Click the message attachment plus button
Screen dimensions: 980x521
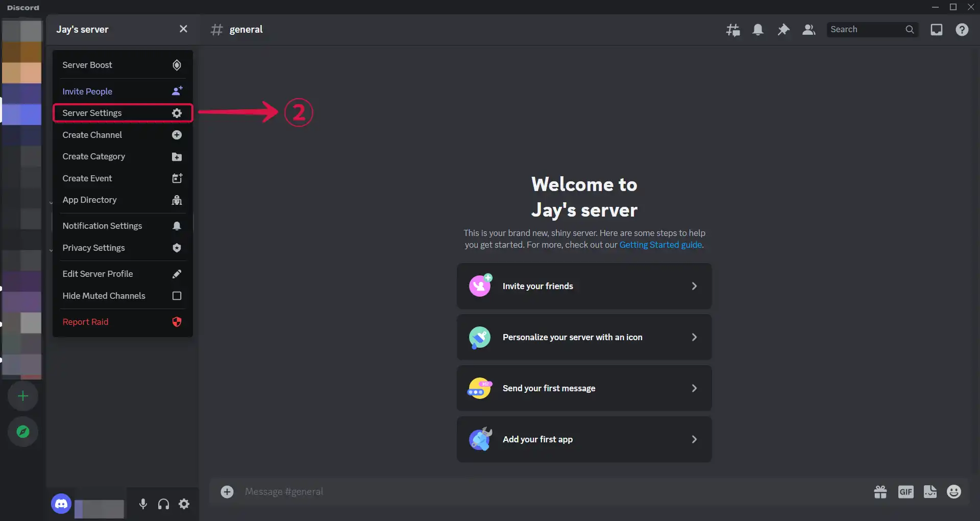pyautogui.click(x=227, y=491)
